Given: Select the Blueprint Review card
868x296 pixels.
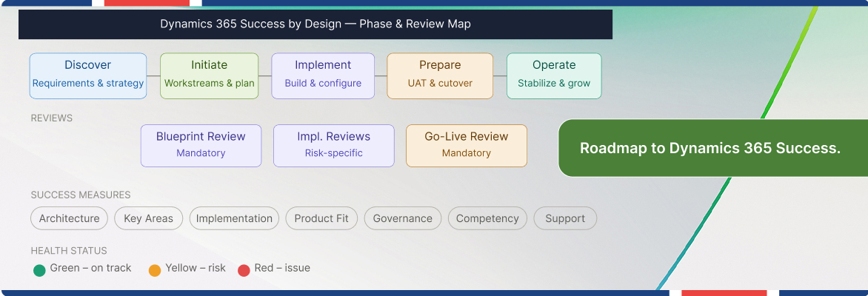Looking at the screenshot, I should (x=201, y=146).
